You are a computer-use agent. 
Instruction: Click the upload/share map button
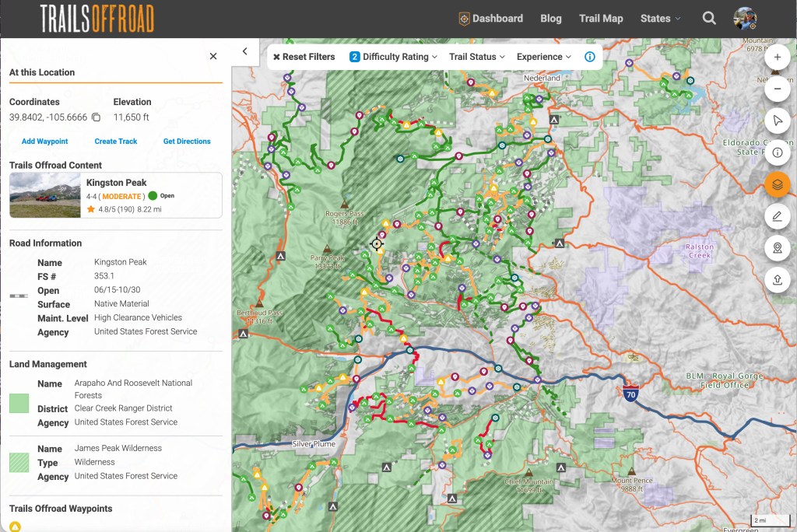click(778, 280)
